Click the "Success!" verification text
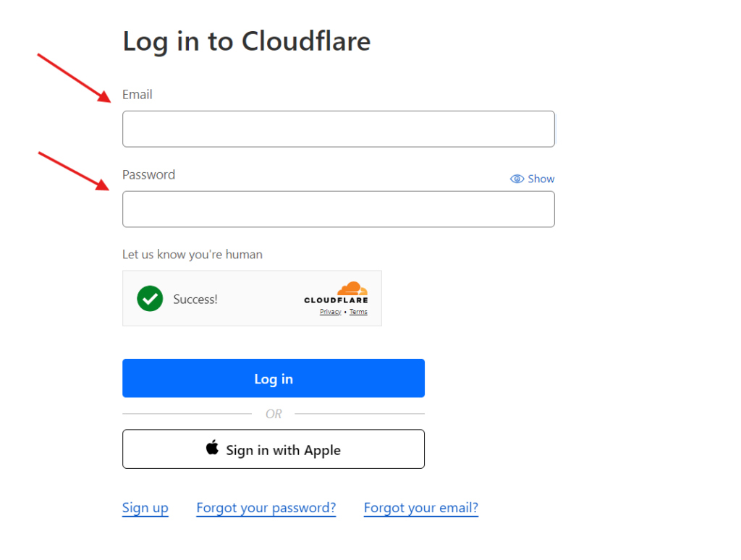This screenshot has height=560, width=741. 195,299
